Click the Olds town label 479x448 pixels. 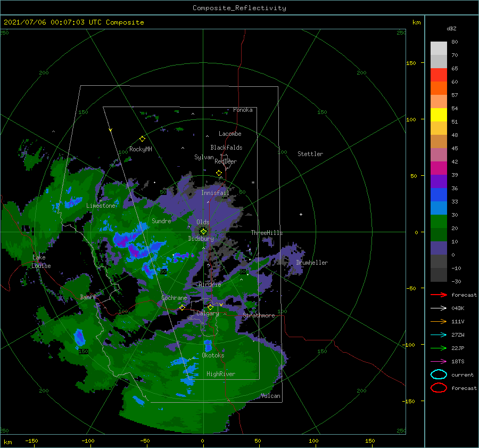click(x=203, y=222)
